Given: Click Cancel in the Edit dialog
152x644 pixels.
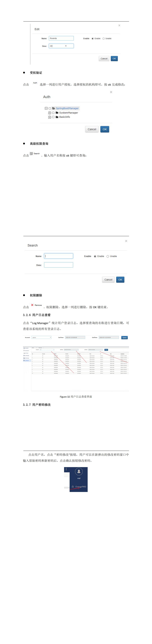Looking at the screenshot, I should pyautogui.click(x=104, y=59).
